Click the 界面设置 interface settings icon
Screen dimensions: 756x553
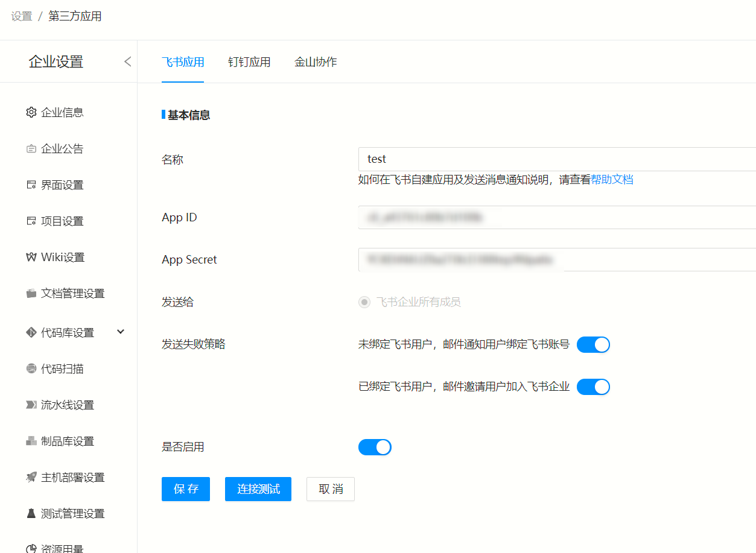31,185
